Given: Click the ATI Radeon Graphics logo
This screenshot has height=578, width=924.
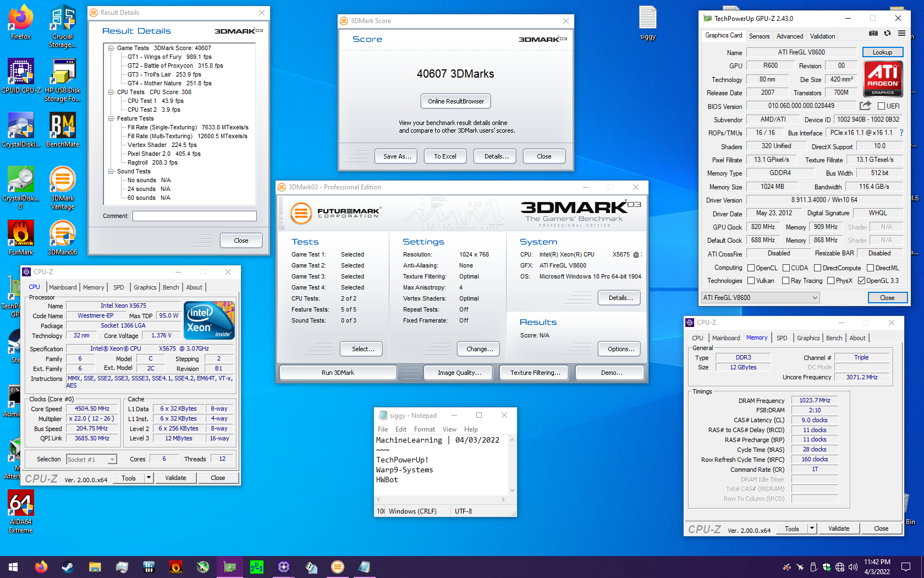Looking at the screenshot, I should (883, 78).
